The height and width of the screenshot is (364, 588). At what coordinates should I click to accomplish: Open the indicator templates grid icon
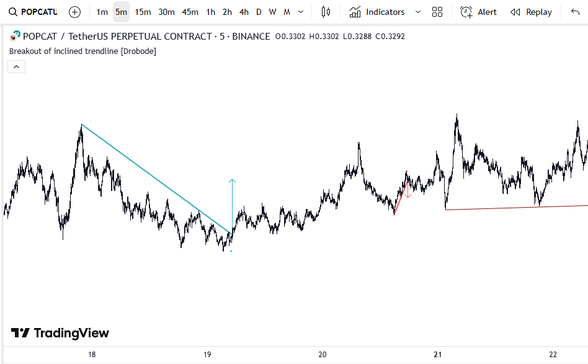(437, 12)
